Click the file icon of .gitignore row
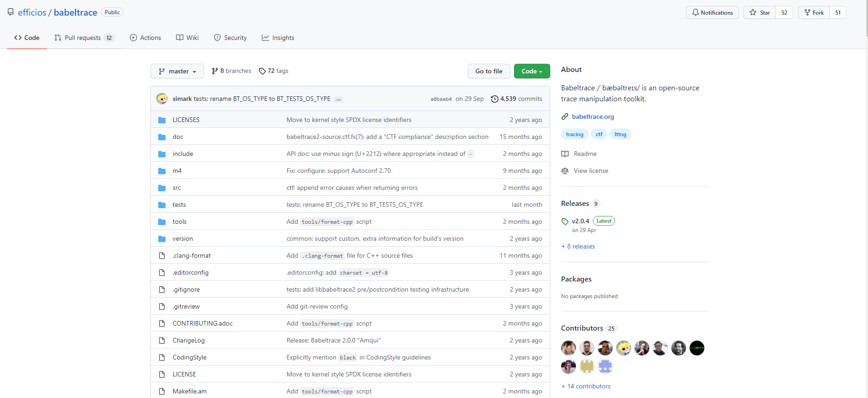Screen dimensions: 868x398 [x=162, y=290]
